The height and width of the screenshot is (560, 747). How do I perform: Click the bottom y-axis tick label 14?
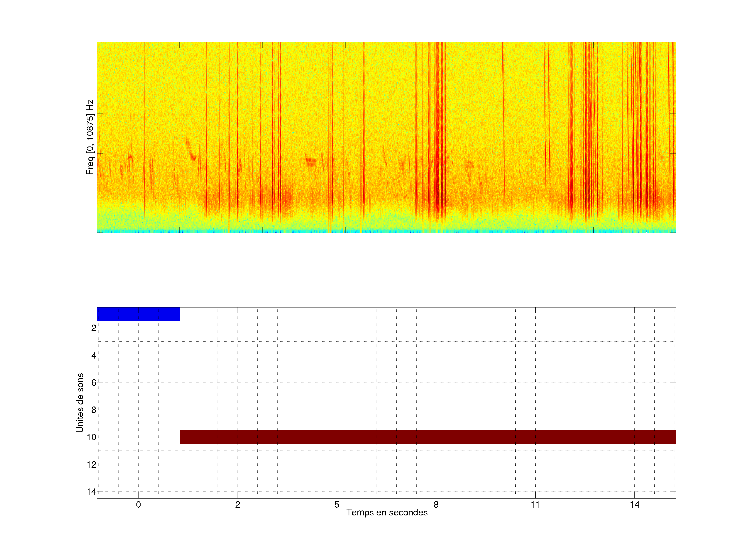click(x=92, y=492)
